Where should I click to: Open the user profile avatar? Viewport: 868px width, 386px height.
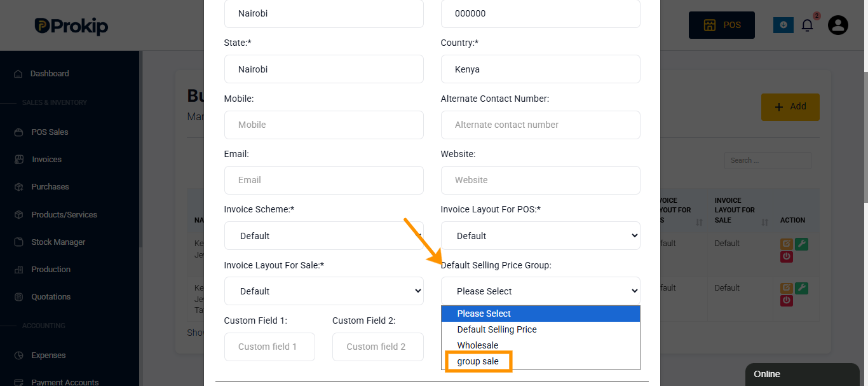pyautogui.click(x=838, y=25)
